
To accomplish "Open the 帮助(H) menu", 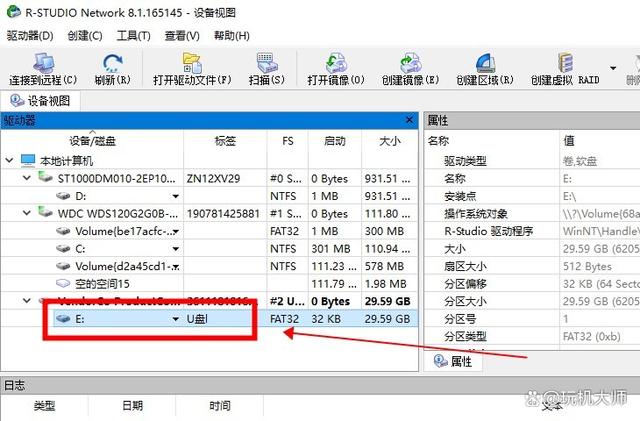I will tap(231, 36).
